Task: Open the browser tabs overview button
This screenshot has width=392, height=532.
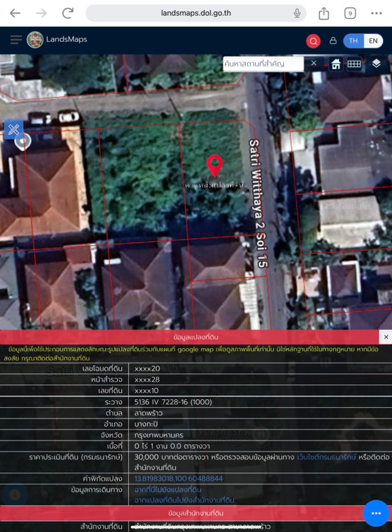Action: click(350, 13)
